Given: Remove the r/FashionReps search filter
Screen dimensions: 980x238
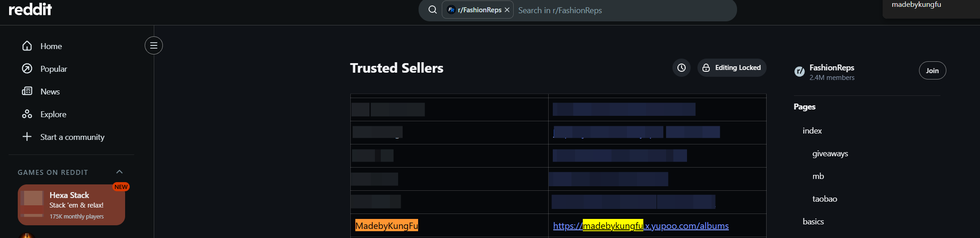Looking at the screenshot, I should (507, 10).
